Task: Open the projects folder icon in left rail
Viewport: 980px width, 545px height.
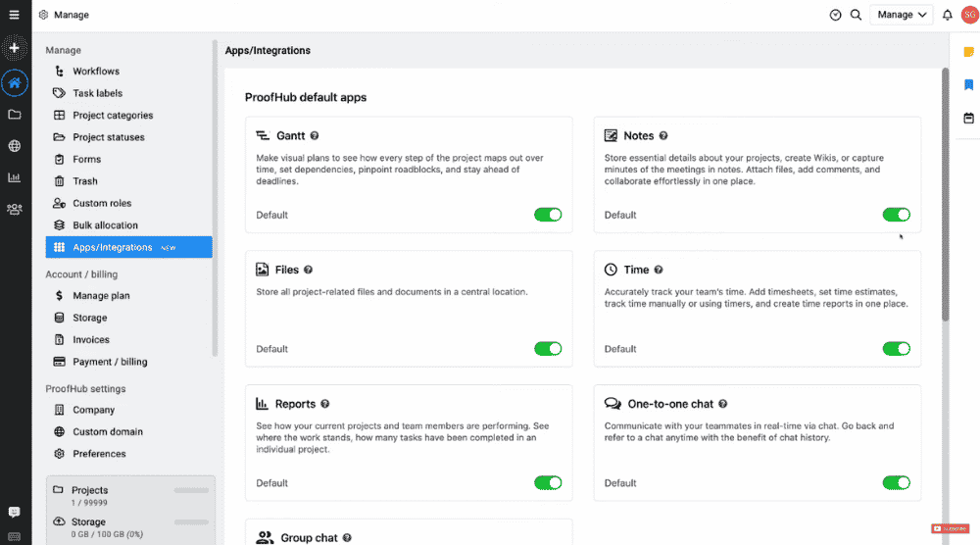Action: [15, 115]
